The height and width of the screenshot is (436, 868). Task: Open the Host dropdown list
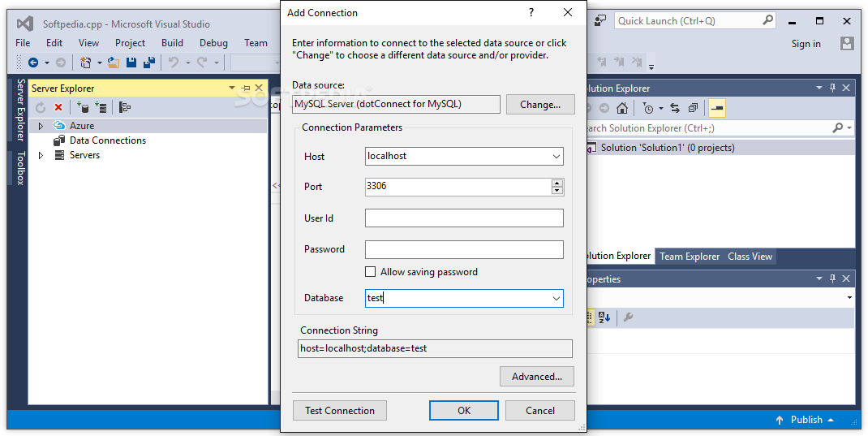click(x=556, y=157)
